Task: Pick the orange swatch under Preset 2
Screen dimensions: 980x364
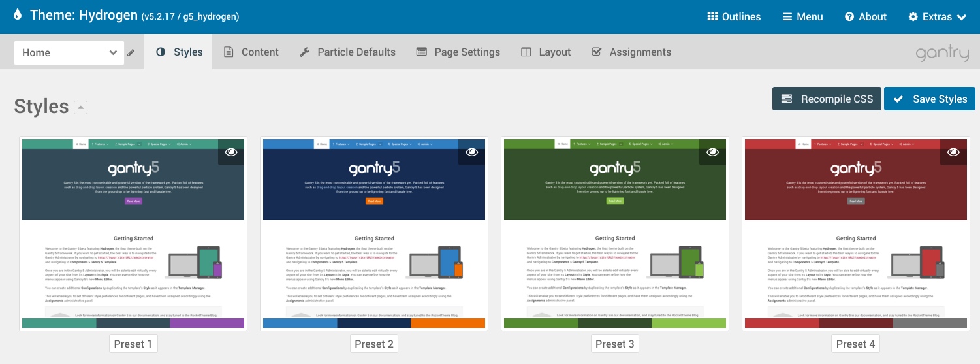Action: pyautogui.click(x=448, y=323)
